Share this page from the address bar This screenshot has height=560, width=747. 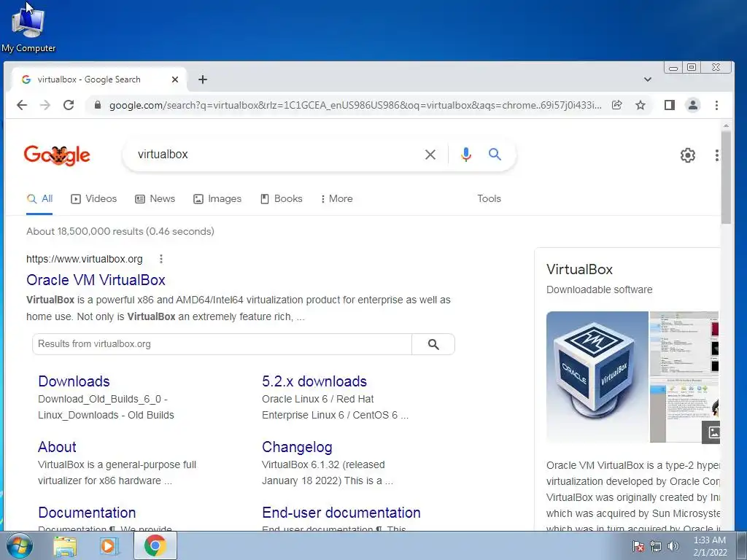point(617,105)
